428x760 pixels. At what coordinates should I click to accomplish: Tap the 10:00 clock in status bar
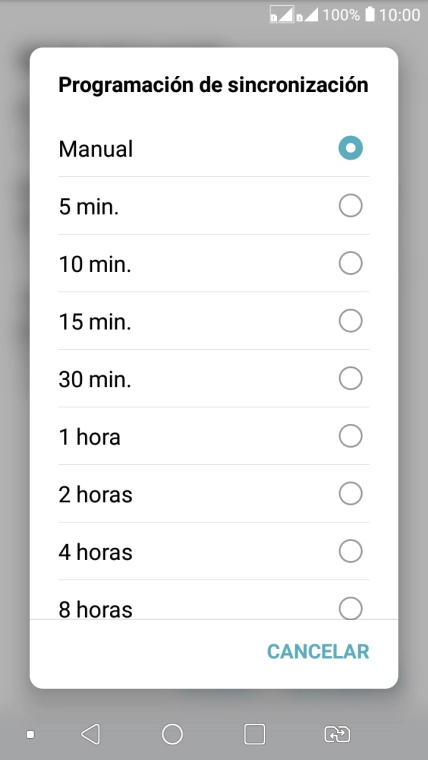(x=399, y=15)
